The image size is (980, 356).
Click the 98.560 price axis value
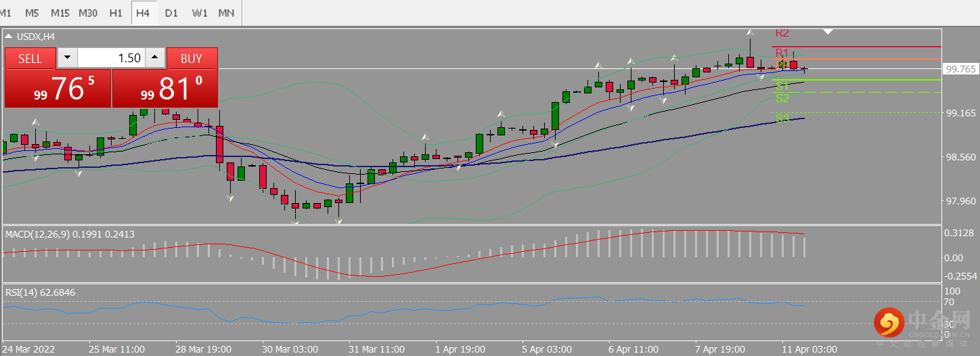tap(961, 156)
